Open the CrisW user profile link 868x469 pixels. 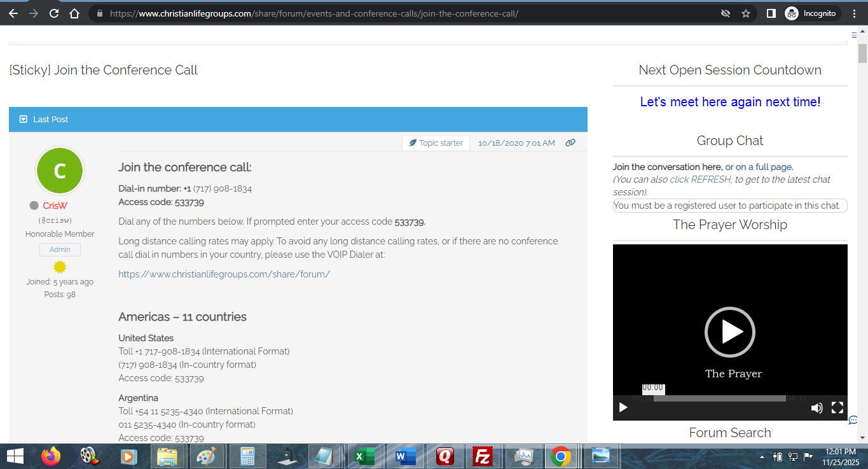tap(55, 206)
